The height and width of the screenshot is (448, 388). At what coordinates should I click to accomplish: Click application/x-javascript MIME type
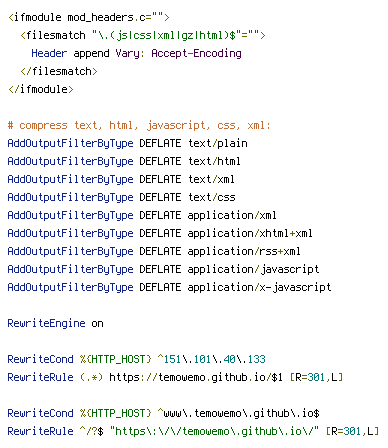tap(259, 287)
